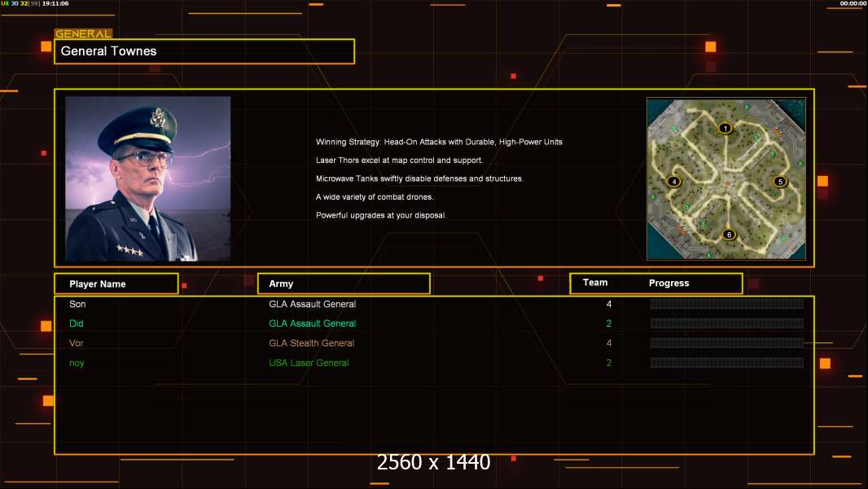Click GLA Assault General army for Son
This screenshot has width=868, height=489.
point(312,304)
